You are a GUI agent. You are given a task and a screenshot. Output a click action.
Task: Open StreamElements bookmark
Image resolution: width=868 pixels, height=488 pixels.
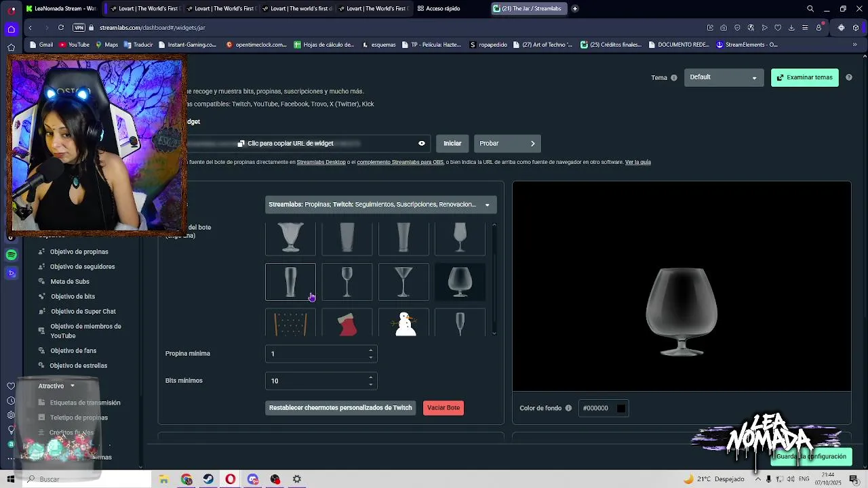[x=747, y=45]
